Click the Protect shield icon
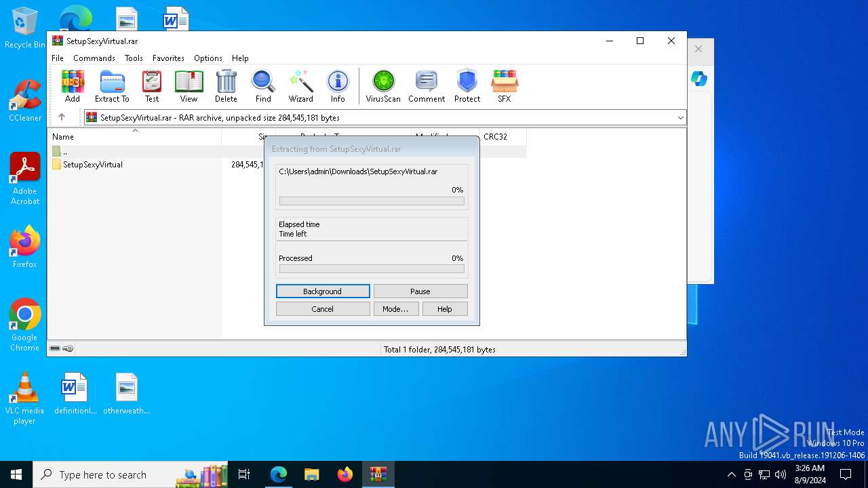 pos(467,86)
